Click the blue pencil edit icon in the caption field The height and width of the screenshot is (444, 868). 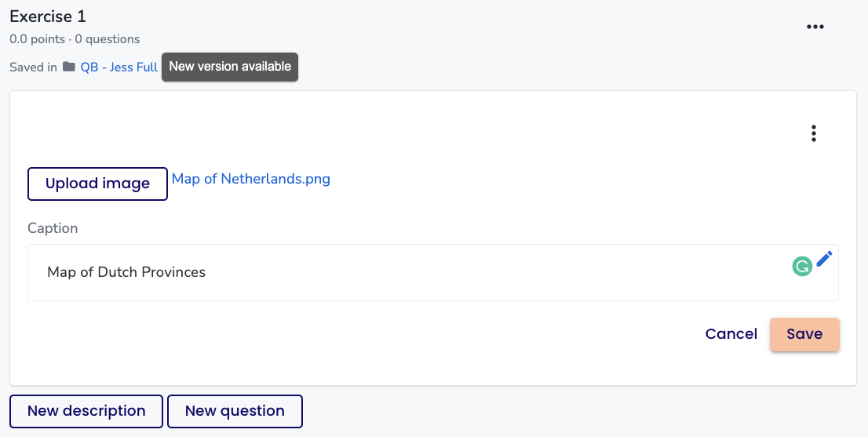pyautogui.click(x=824, y=259)
